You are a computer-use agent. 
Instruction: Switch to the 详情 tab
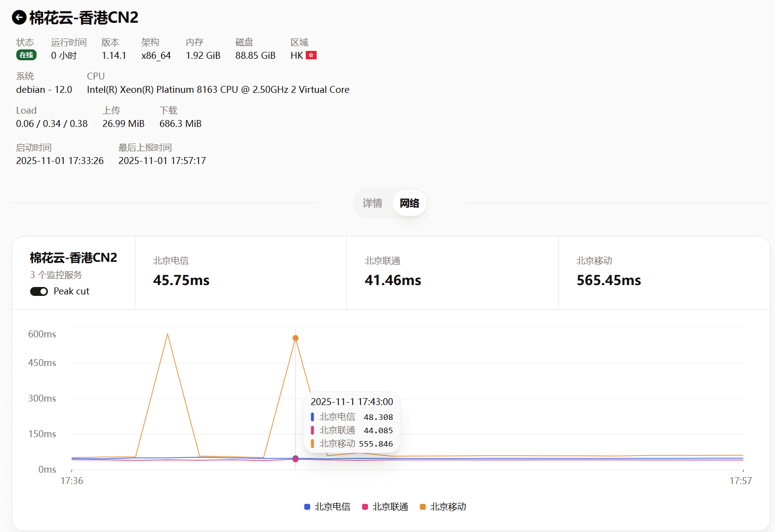[x=372, y=203]
